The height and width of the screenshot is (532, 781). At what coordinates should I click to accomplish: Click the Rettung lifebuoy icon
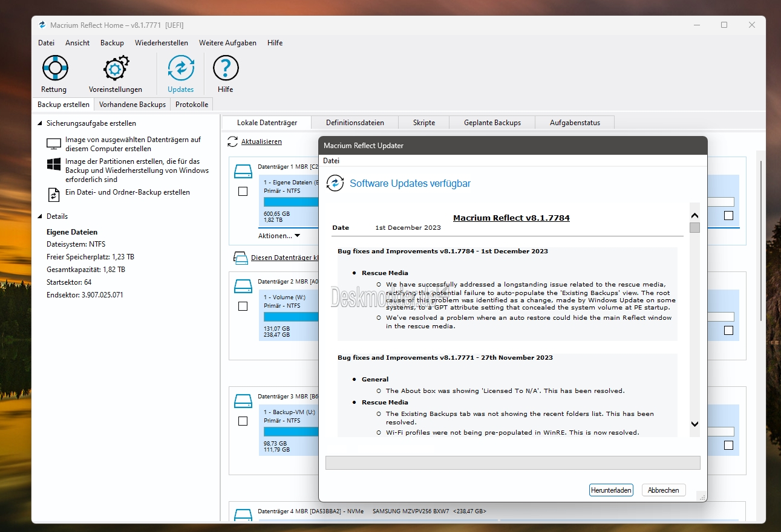54,68
